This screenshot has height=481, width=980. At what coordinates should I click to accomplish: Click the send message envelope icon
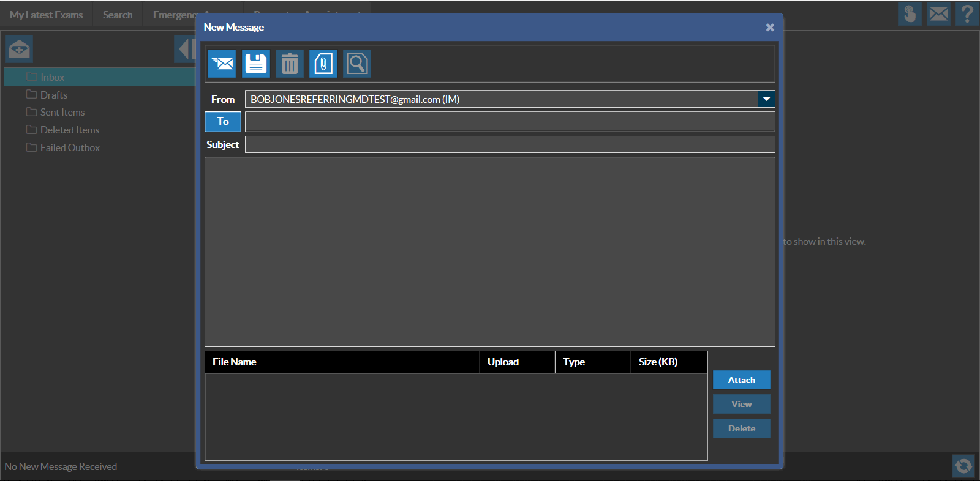click(222, 64)
